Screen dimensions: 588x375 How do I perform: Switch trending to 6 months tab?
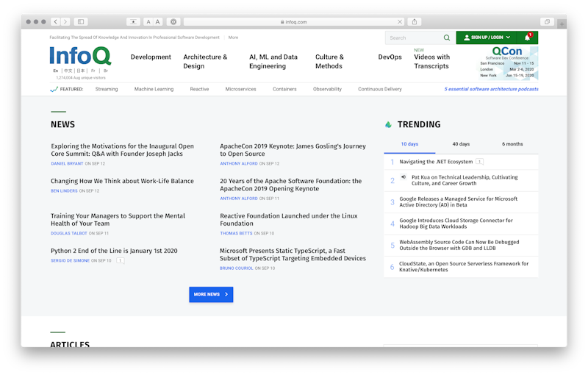(512, 144)
